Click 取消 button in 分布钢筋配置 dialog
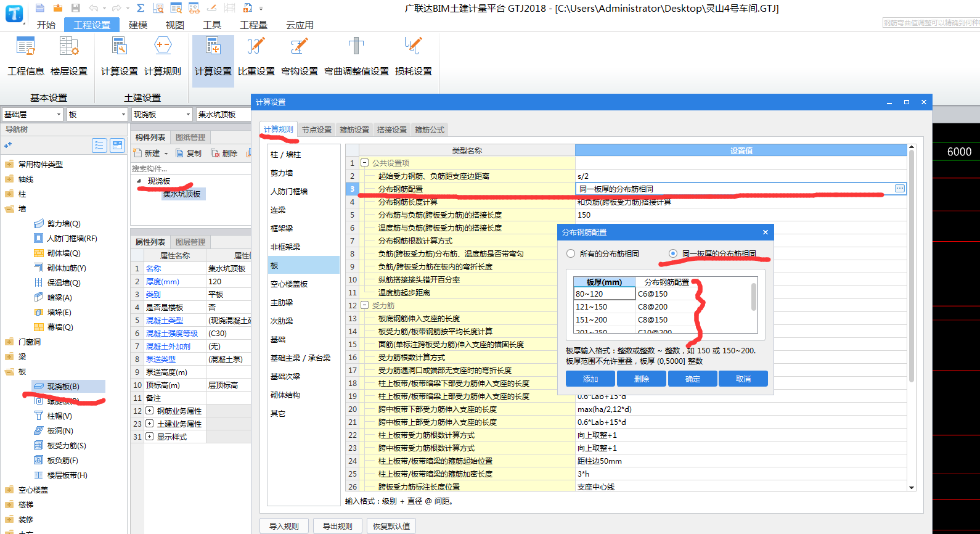The image size is (980, 534). (743, 379)
